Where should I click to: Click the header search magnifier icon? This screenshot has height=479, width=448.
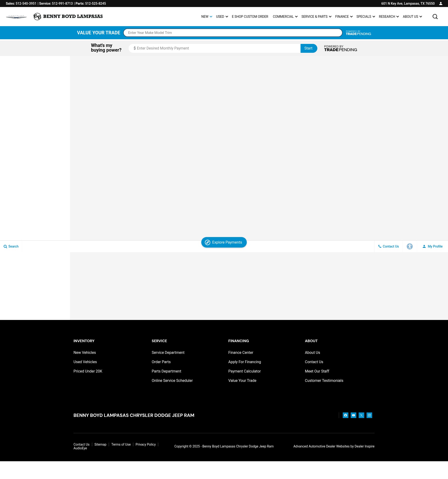(x=435, y=17)
